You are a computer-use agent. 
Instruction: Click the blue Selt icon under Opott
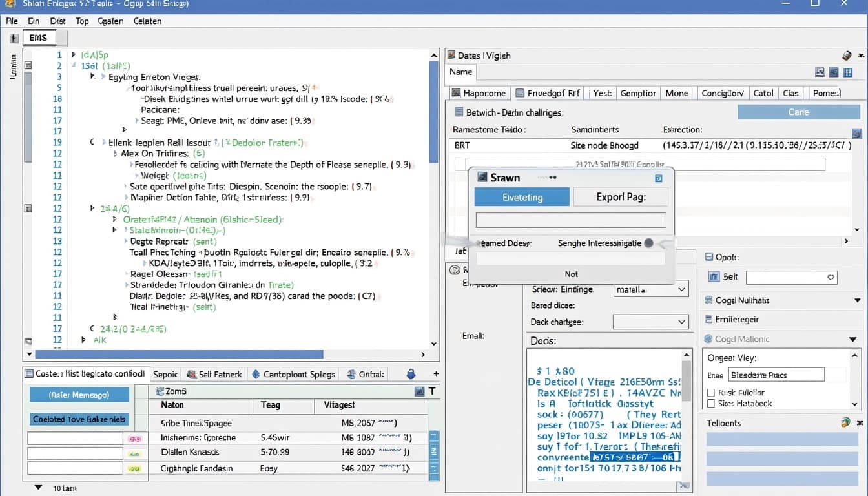[x=714, y=277]
